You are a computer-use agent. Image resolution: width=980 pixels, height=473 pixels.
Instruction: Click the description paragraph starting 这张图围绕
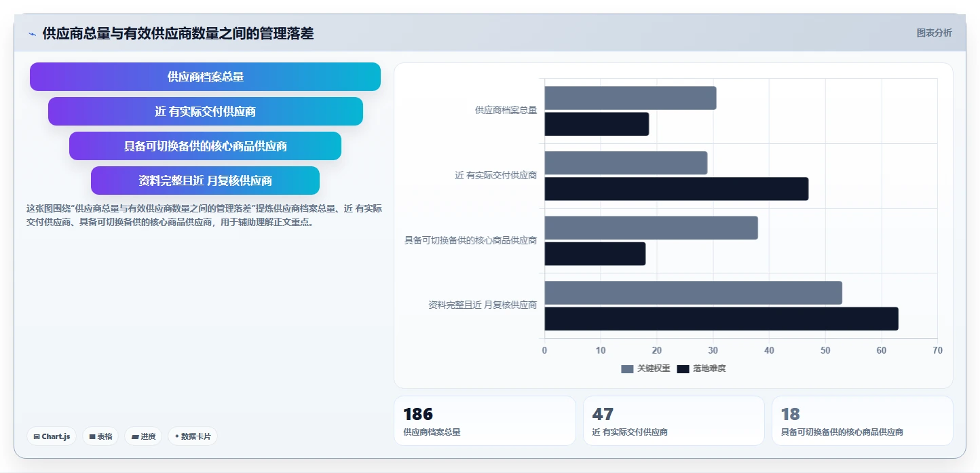(x=204, y=215)
